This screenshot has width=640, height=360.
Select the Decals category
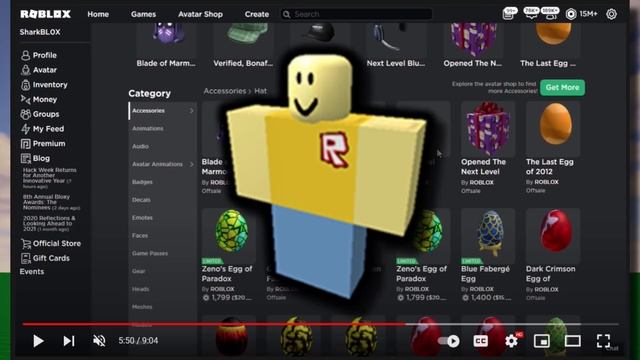pos(141,200)
